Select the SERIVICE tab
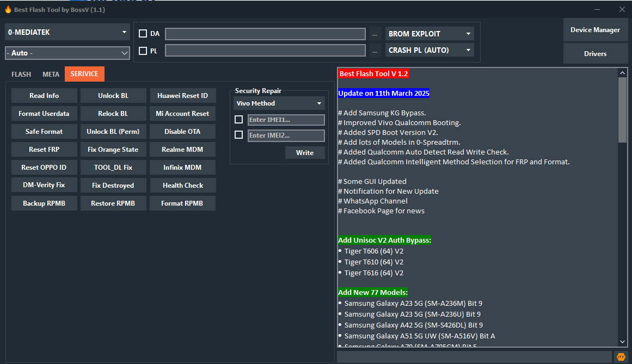This screenshot has width=632, height=364. click(84, 73)
